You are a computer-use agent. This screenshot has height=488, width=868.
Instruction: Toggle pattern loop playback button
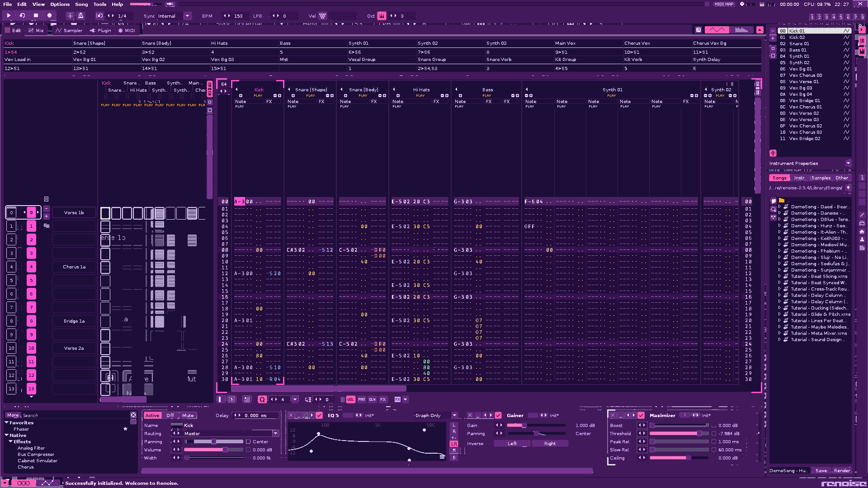click(x=22, y=15)
